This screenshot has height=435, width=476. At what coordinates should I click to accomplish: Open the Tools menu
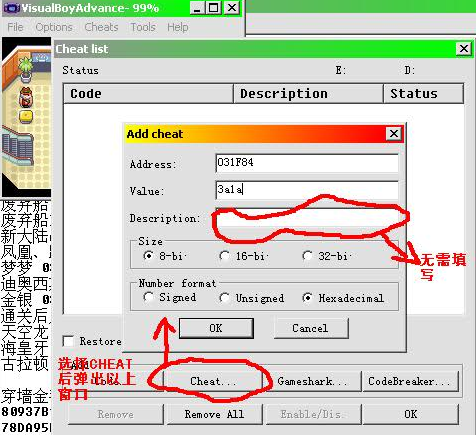143,27
